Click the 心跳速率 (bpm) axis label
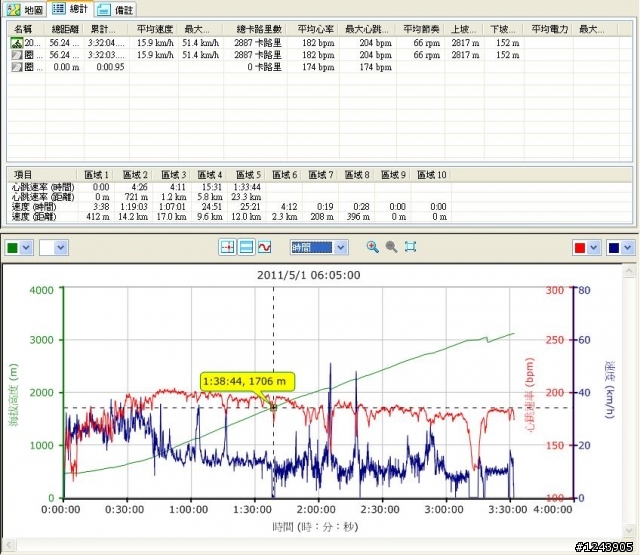 (x=530, y=395)
